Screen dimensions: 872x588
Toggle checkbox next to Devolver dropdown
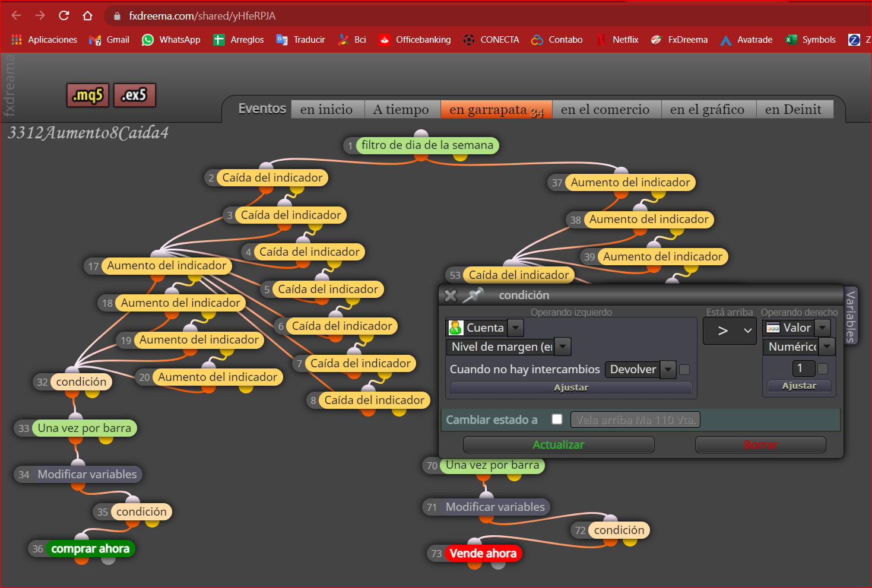(x=684, y=370)
